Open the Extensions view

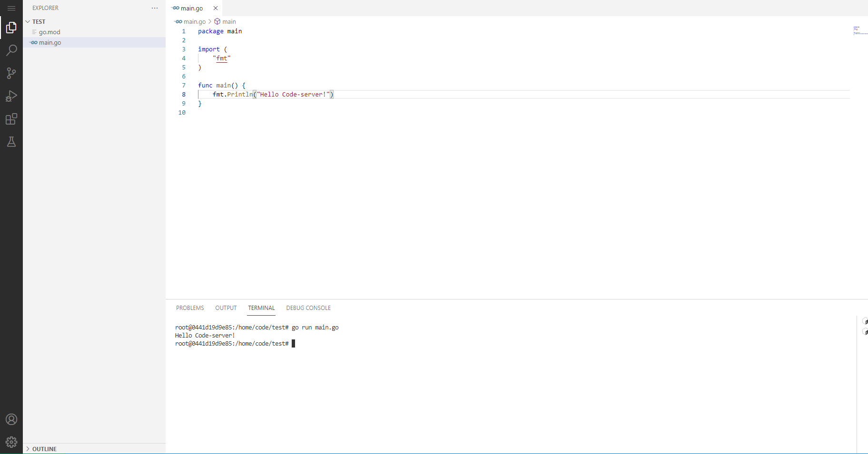pos(11,119)
